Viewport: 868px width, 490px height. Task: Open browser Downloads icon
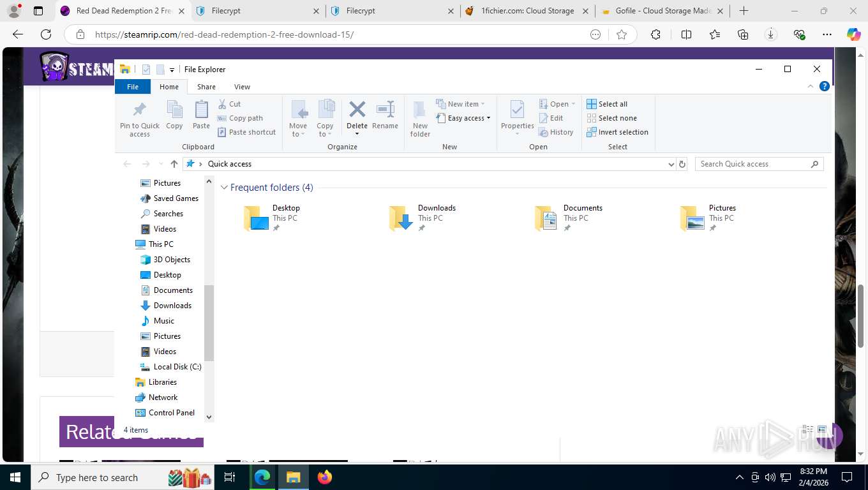click(771, 34)
